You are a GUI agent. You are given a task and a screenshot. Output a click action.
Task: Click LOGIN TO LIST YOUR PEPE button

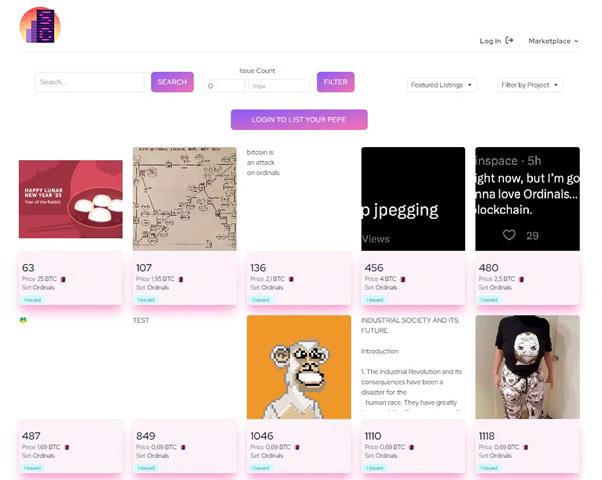point(299,120)
